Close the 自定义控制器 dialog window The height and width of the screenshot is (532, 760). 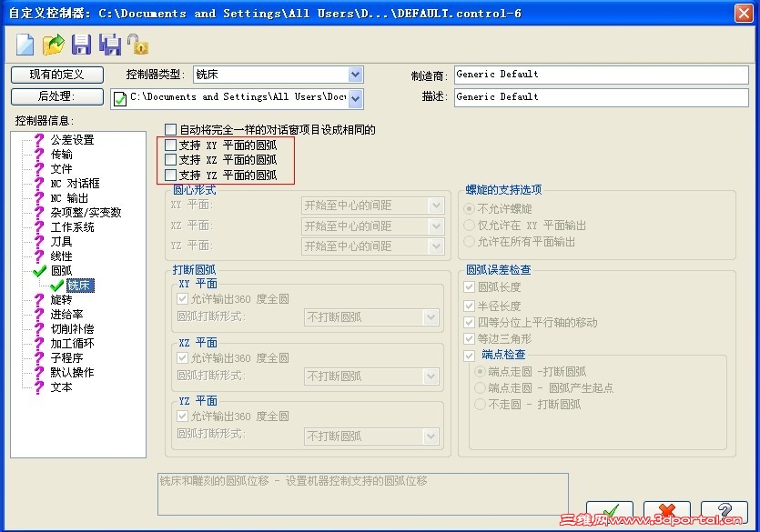[x=744, y=13]
